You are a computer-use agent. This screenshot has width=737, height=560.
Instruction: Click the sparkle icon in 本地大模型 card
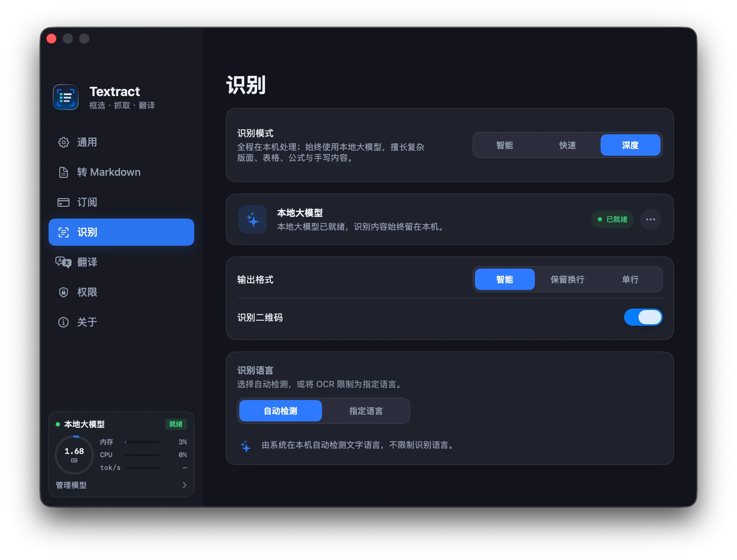pyautogui.click(x=253, y=219)
